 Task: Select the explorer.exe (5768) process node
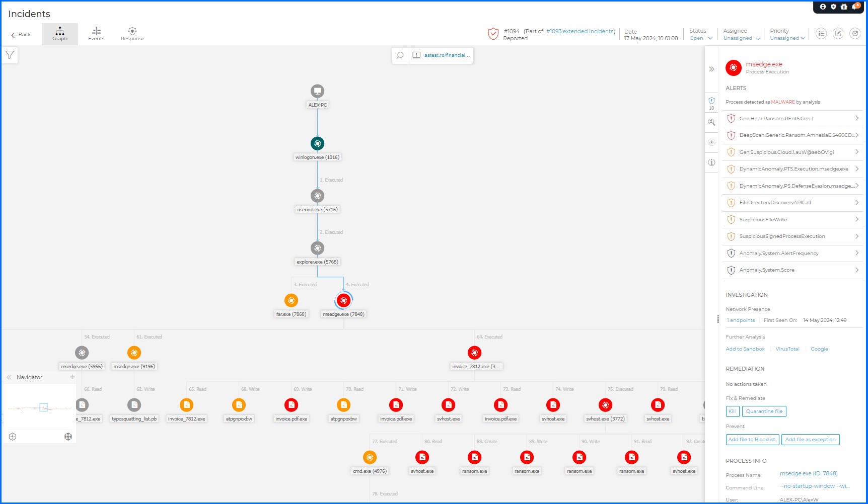[x=317, y=248]
